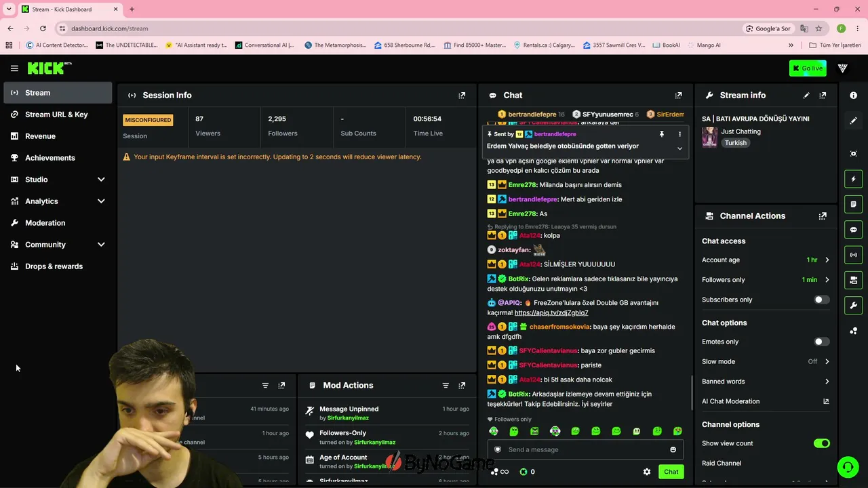Open AI Chat Moderation external link icon
Viewport: 868px width, 488px height.
point(826,401)
